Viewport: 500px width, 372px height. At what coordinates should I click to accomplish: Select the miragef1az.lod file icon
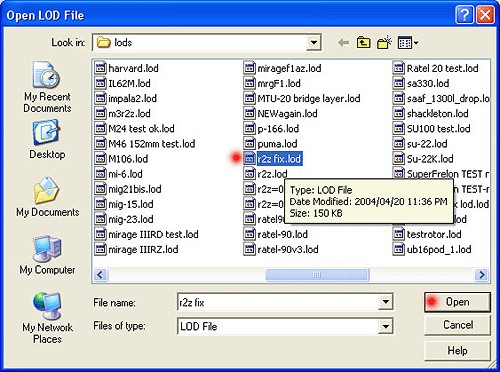(x=249, y=68)
